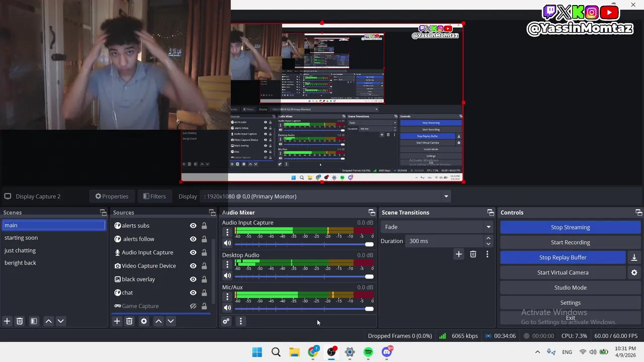Image resolution: width=644 pixels, height=362 pixels.
Task: Delete the selected source with trash icon
Action: [129, 321]
